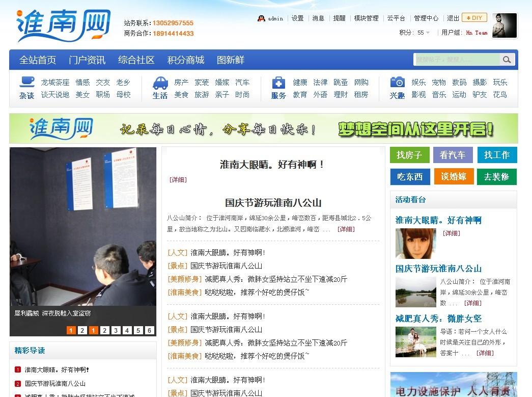This screenshot has height=397, width=532.
Task: Click the orange DIY button with down arrow
Action: pos(474,17)
